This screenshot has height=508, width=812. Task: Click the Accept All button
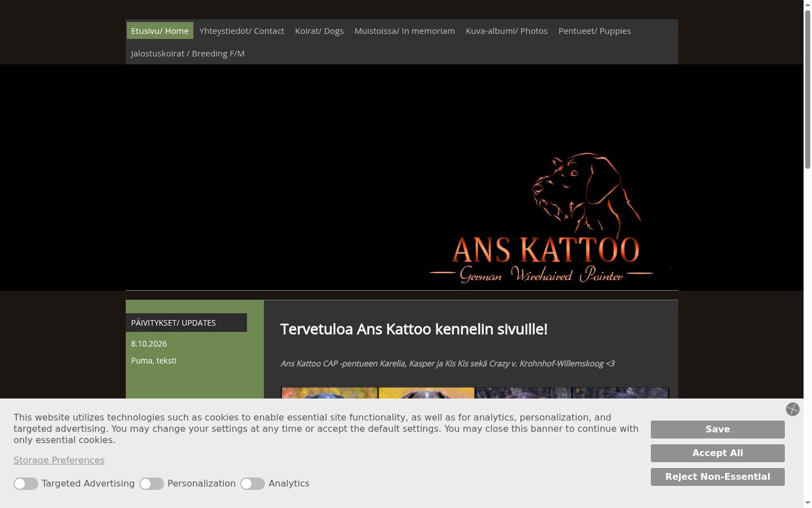point(718,453)
